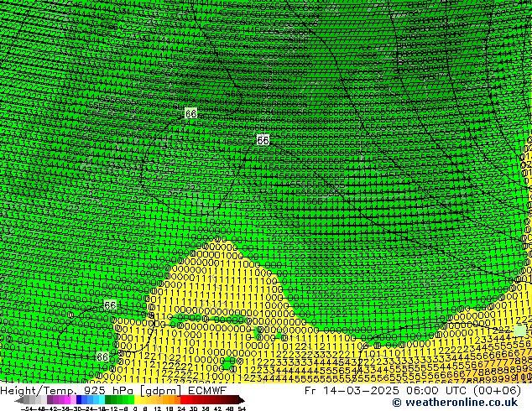Screen dimensions: 532x411
Task: Open the weatheronline.co.uk copyright link
Action: (455, 403)
